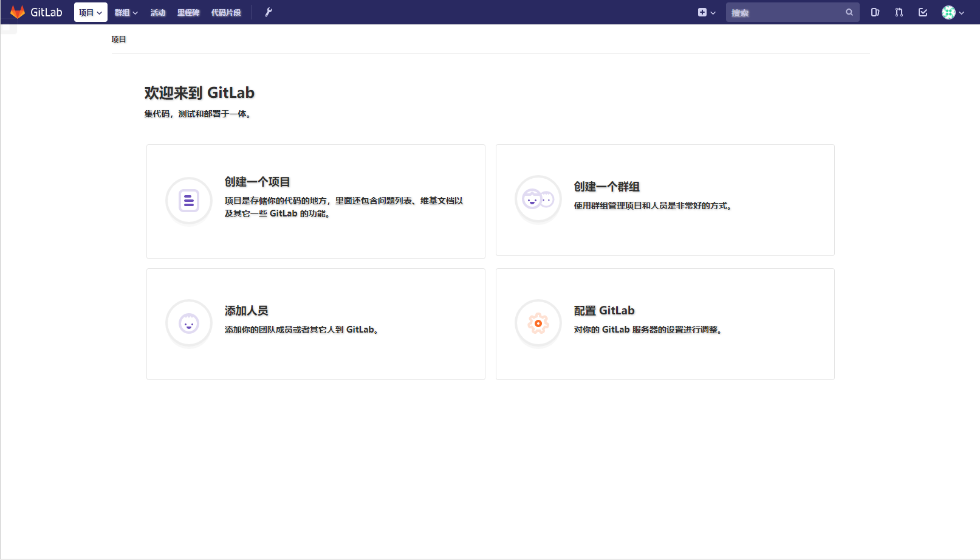The height and width of the screenshot is (560, 980).
Task: Open the issues icon in navbar
Action: pyautogui.click(x=875, y=12)
